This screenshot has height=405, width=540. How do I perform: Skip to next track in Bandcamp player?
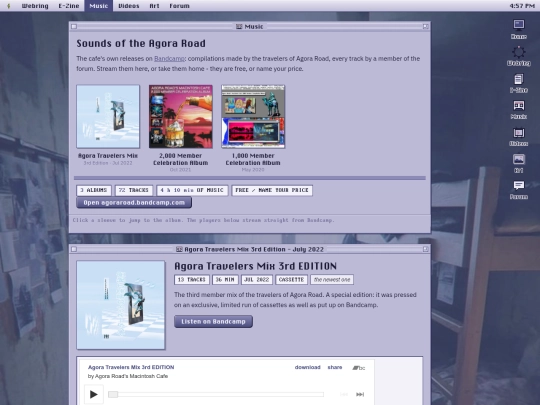[x=360, y=394]
